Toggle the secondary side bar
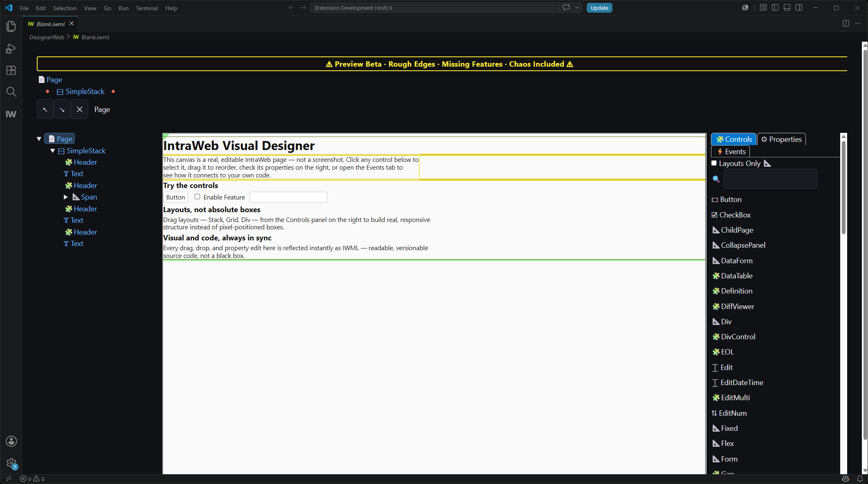868x484 pixels. pos(799,8)
